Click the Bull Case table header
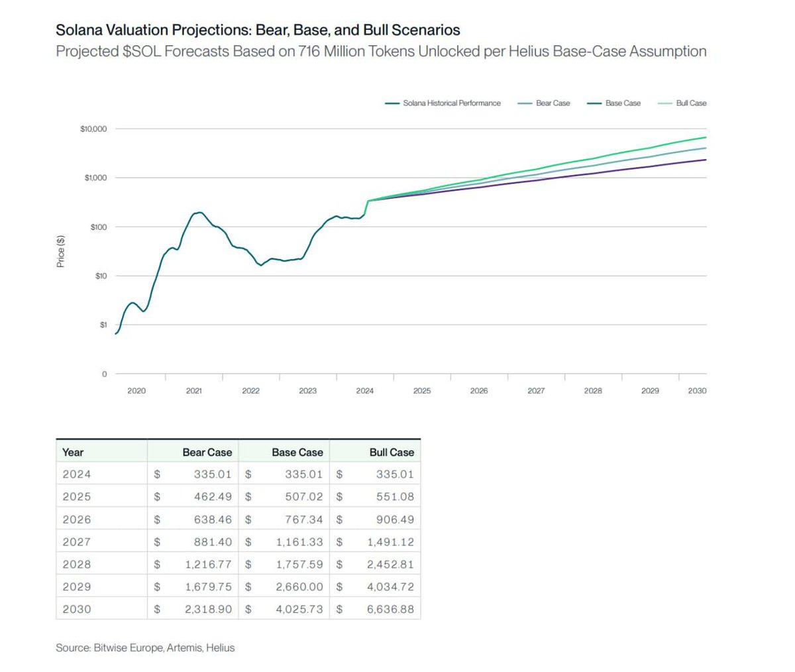Image resolution: width=795 pixels, height=672 pixels. click(x=392, y=452)
